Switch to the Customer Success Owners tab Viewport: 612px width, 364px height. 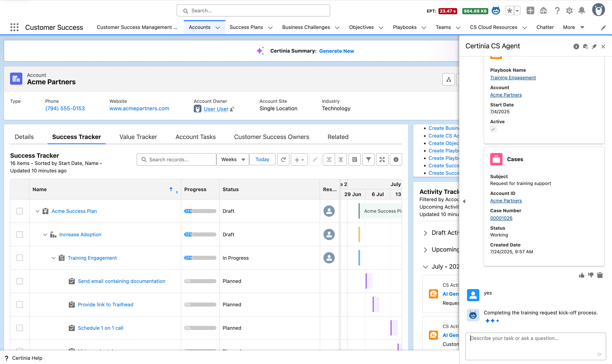coord(271,137)
